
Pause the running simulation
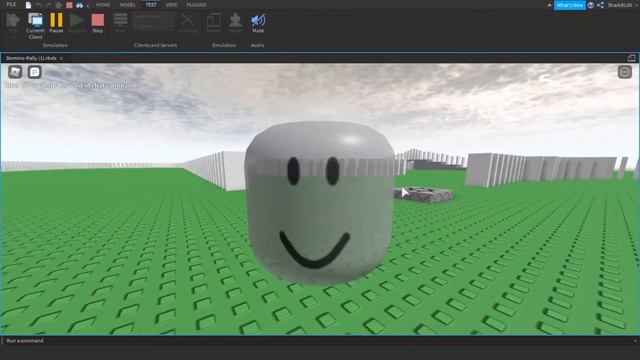pyautogui.click(x=56, y=22)
